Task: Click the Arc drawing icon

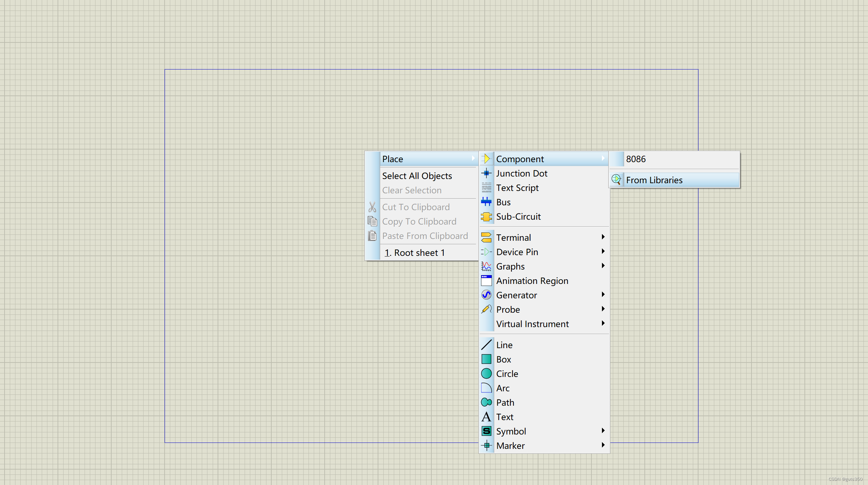Action: click(x=486, y=388)
